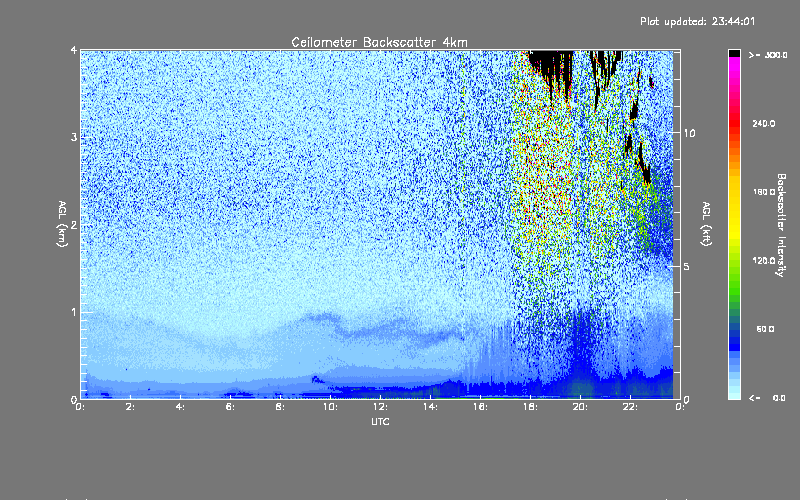Image resolution: width=800 pixels, height=500 pixels.
Task: Click the "3" tick on the AGL (km) axis
Action: (74, 137)
